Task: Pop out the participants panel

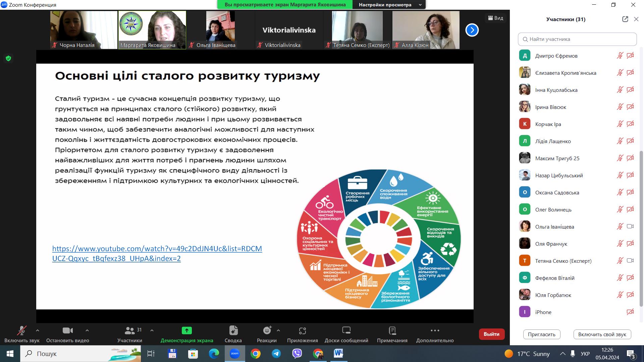Action: 625,19
